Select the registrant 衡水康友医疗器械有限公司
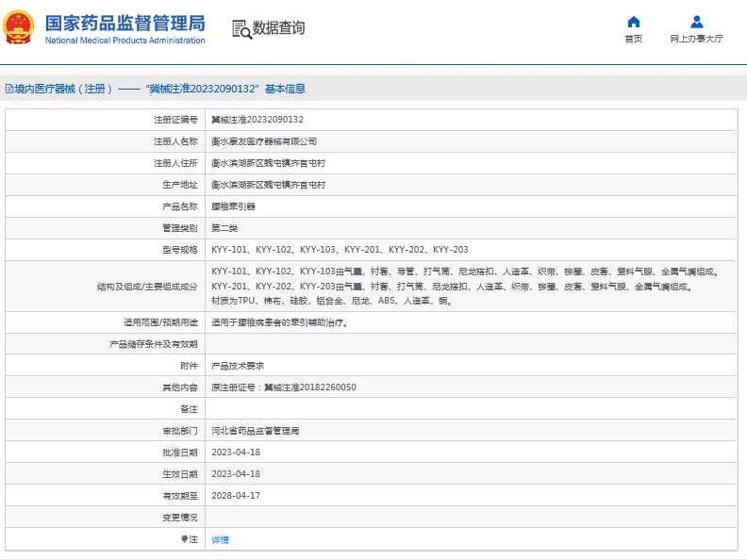 264,141
